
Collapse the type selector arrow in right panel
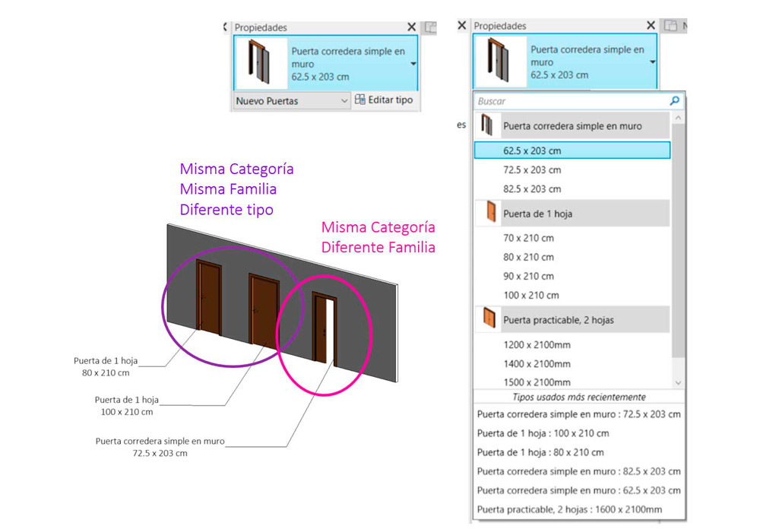point(653,63)
